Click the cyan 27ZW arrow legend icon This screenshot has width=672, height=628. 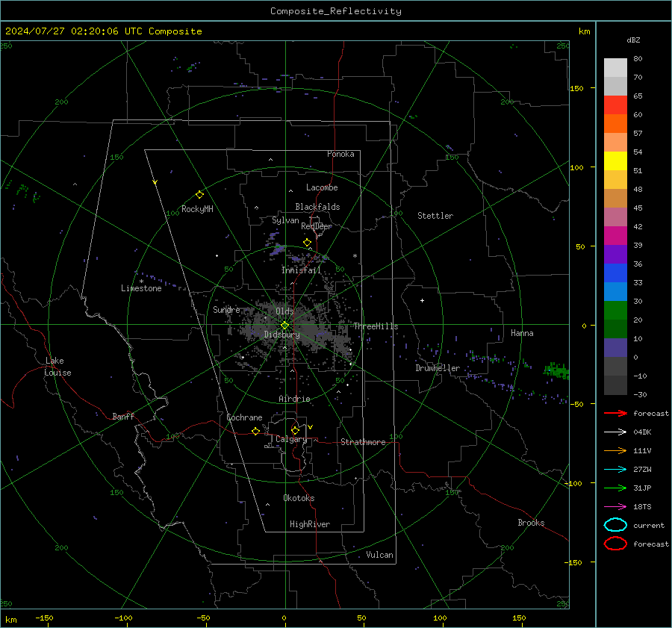(x=615, y=470)
